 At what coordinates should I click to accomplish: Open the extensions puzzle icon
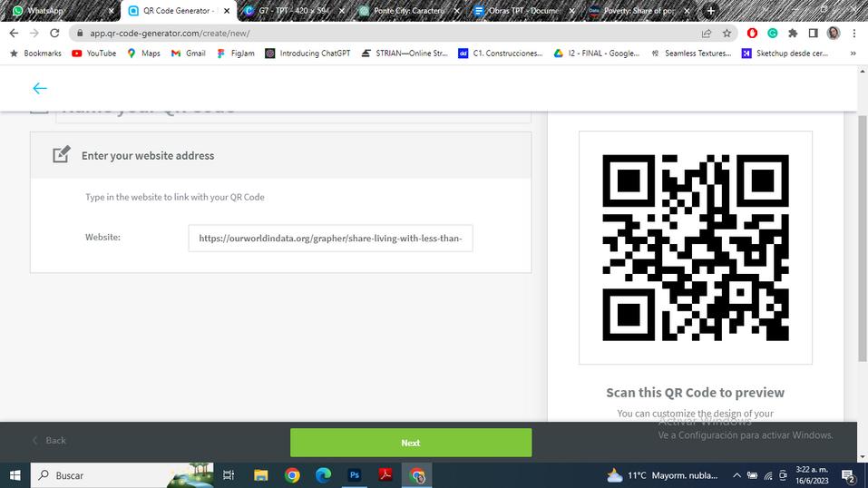click(793, 34)
